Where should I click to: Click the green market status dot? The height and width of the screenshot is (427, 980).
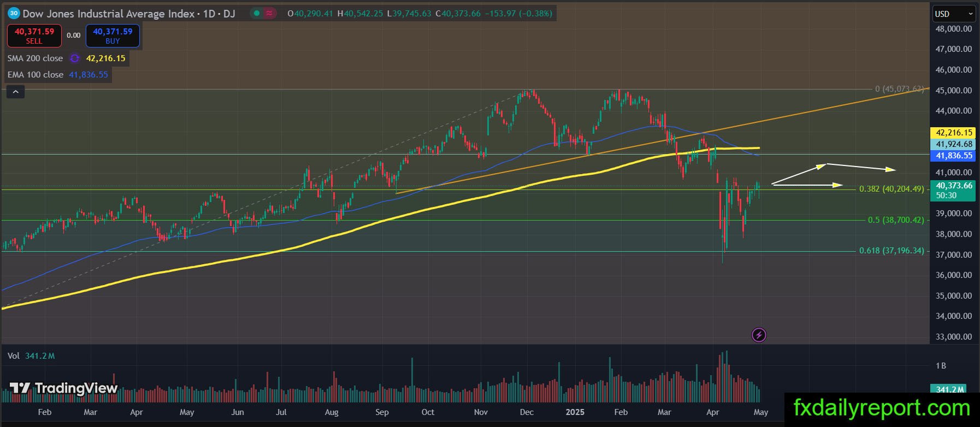coord(257,13)
